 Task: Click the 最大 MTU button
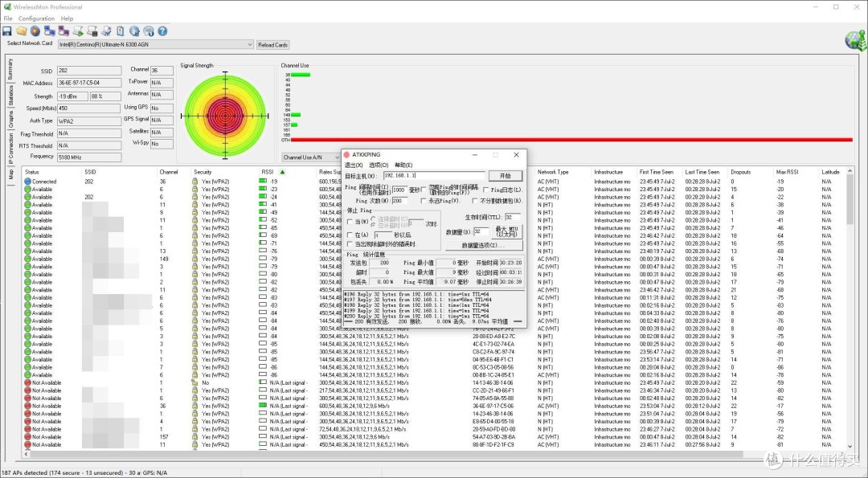point(506,231)
